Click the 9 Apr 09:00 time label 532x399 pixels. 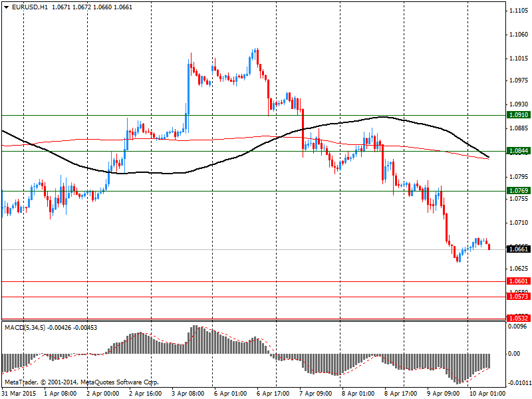443,394
